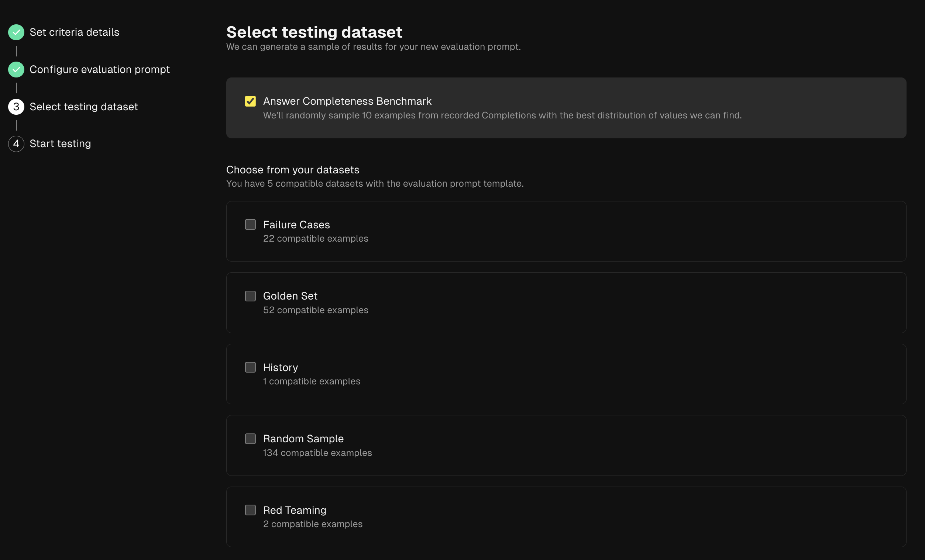
Task: Go to the Set criteria details step
Action: [74, 32]
